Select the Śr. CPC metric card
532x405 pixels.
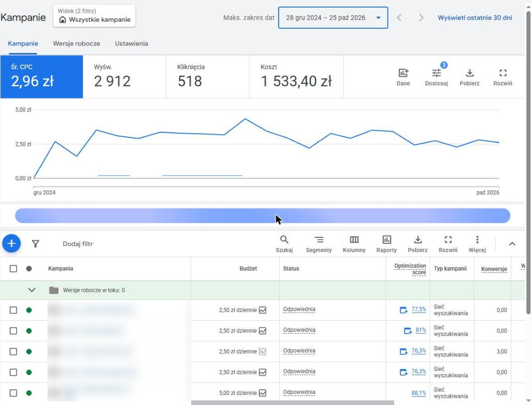42,77
